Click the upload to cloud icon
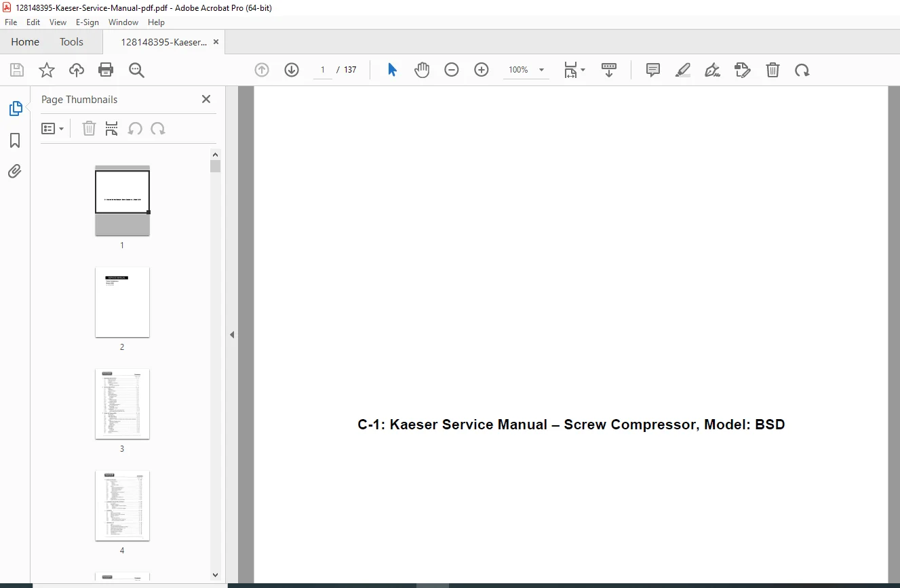The width and height of the screenshot is (900, 588). coord(77,70)
